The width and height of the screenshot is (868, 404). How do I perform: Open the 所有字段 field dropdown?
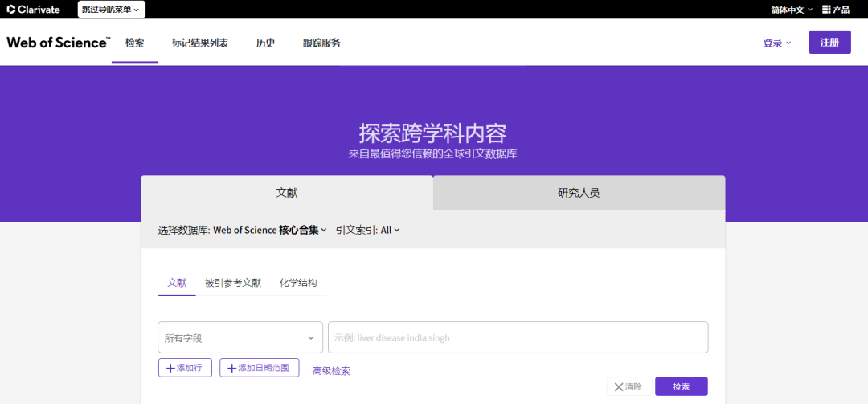240,337
